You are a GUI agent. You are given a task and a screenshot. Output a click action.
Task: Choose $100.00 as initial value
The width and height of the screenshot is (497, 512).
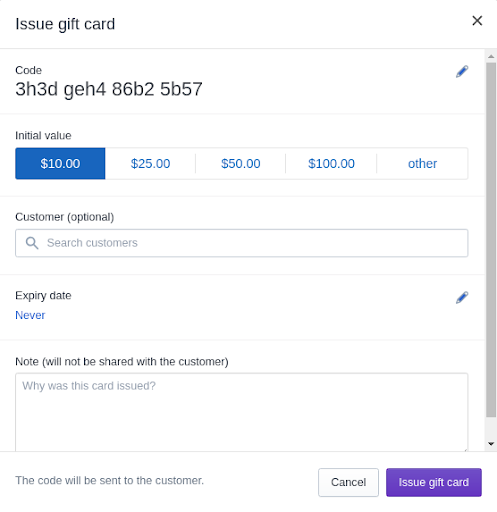click(x=331, y=164)
